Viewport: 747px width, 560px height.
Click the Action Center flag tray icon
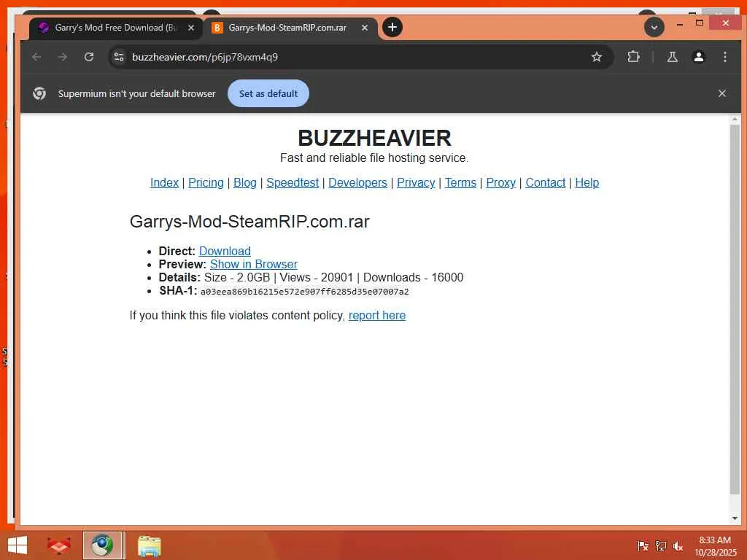tap(643, 545)
